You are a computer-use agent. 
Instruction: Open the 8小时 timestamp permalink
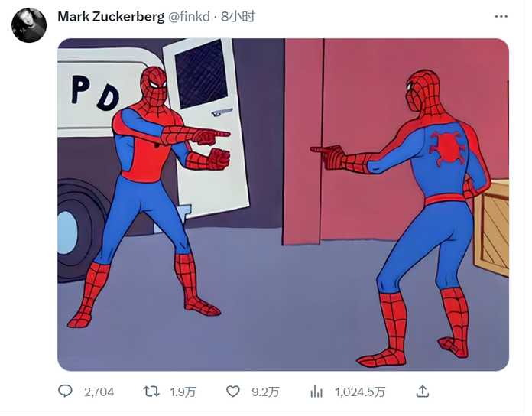238,16
